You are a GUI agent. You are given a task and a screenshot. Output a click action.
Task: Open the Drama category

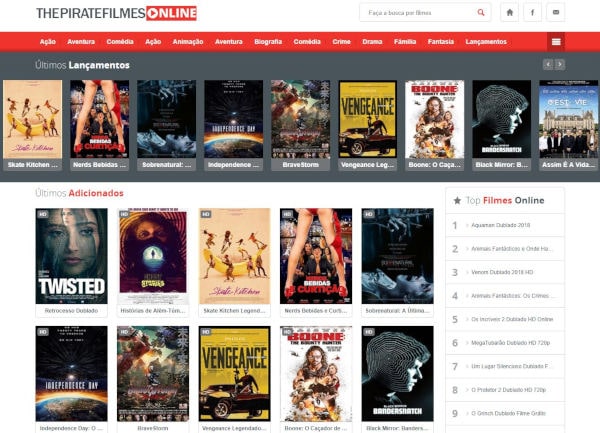click(x=372, y=42)
